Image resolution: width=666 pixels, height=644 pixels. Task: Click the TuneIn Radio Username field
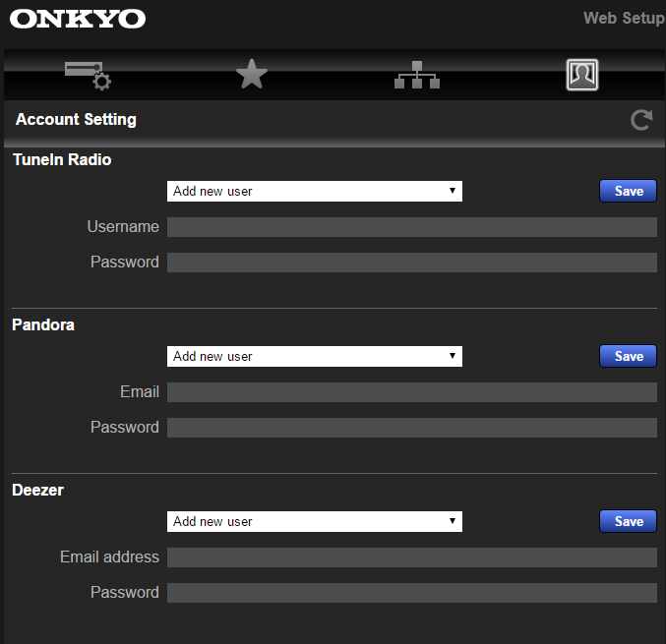412,227
